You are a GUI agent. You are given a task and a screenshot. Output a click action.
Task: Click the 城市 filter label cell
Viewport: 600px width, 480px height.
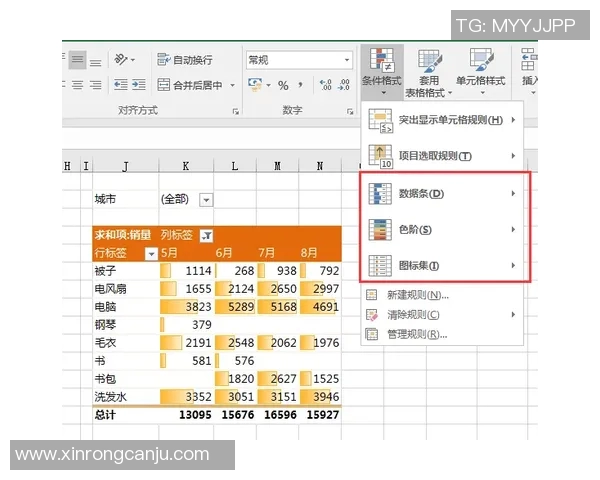105,199
